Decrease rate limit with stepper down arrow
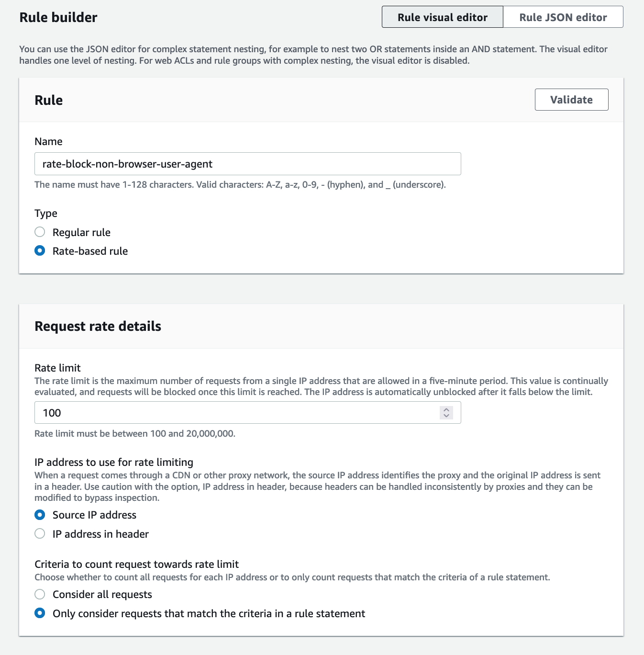Viewport: 644px width, 655px height. tap(446, 416)
